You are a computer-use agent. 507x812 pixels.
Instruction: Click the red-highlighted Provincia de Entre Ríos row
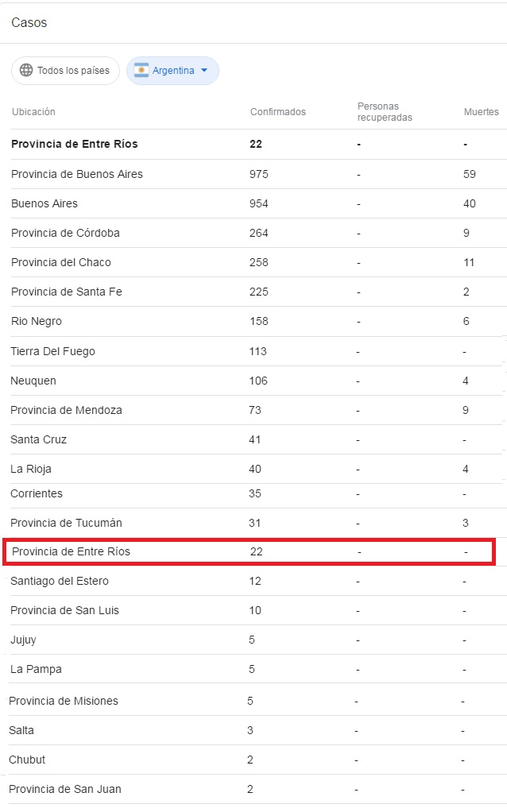[72, 551]
